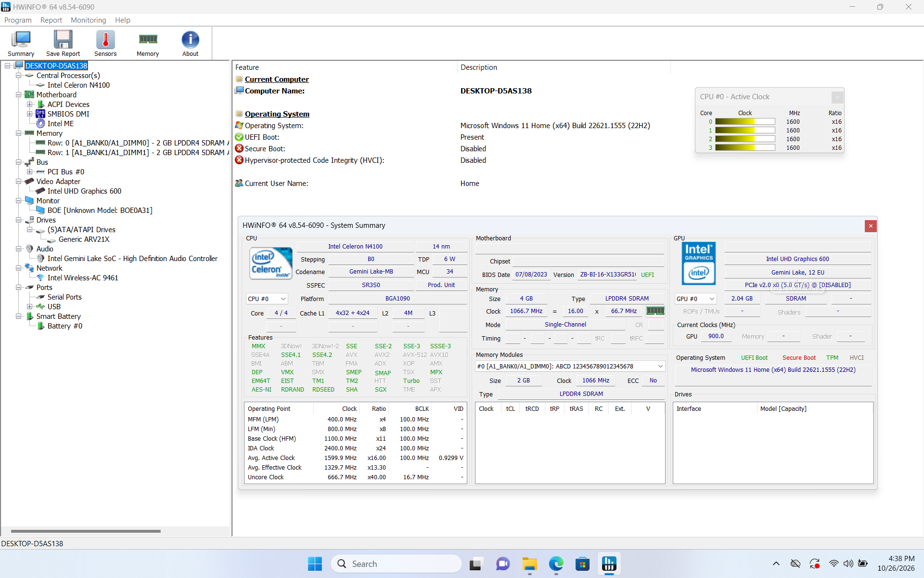Screen dimensions: 924x578
Task: Select Intel UHD Graphics 600 tree item
Action: tap(84, 191)
